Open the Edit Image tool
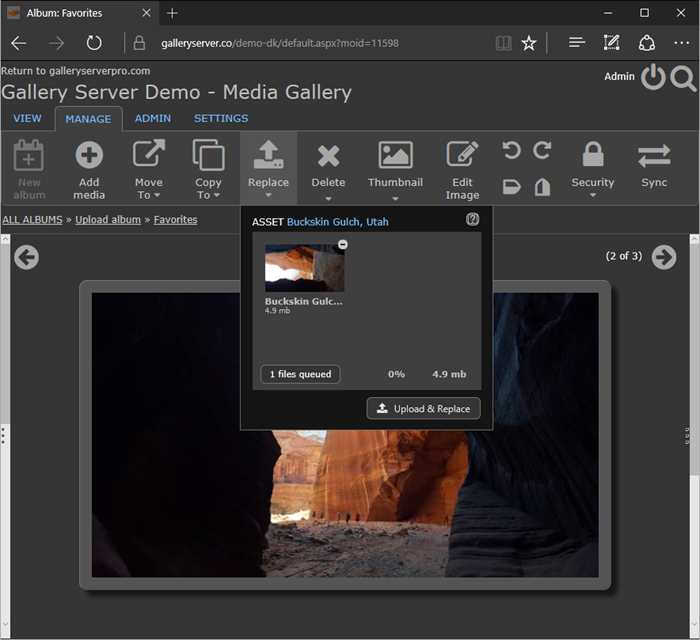The height and width of the screenshot is (640, 700). 462,170
